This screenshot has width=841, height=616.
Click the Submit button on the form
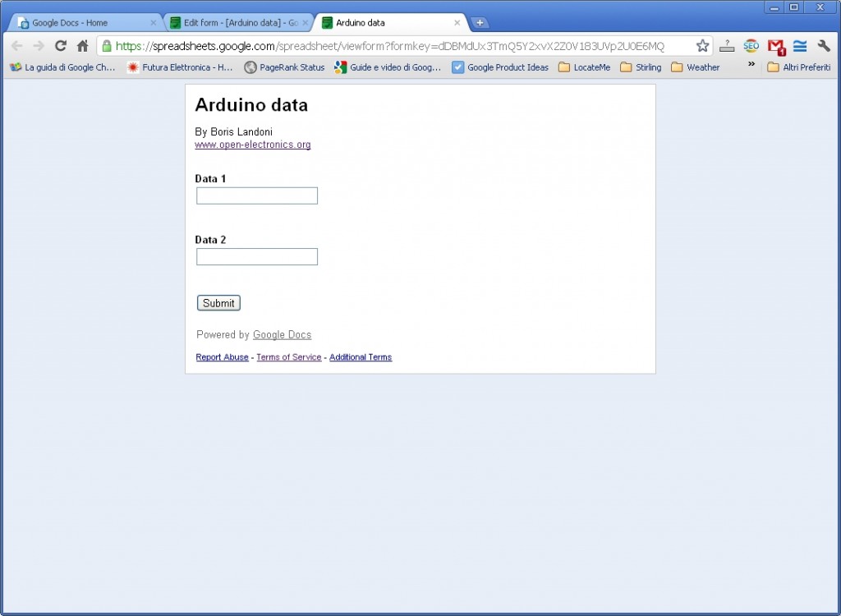click(x=218, y=302)
